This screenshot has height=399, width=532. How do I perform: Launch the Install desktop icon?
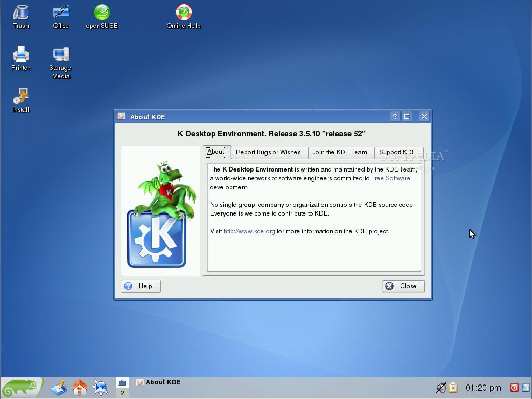click(x=21, y=101)
